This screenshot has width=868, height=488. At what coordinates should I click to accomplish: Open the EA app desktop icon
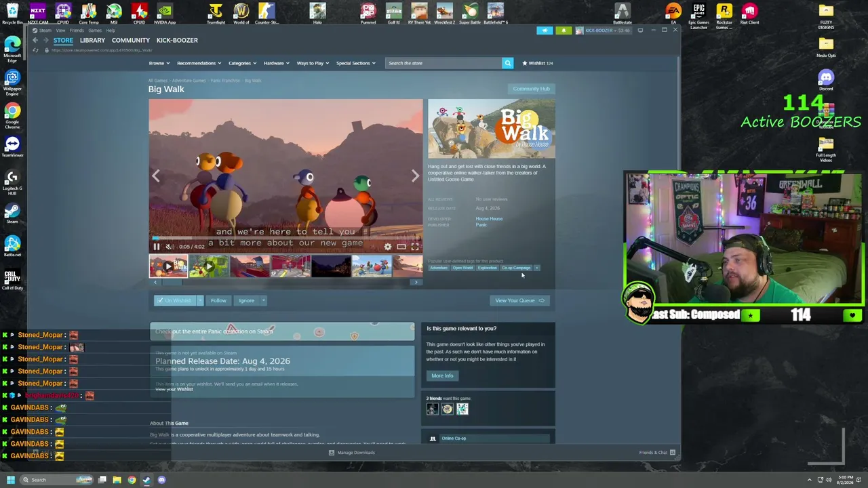pos(673,14)
